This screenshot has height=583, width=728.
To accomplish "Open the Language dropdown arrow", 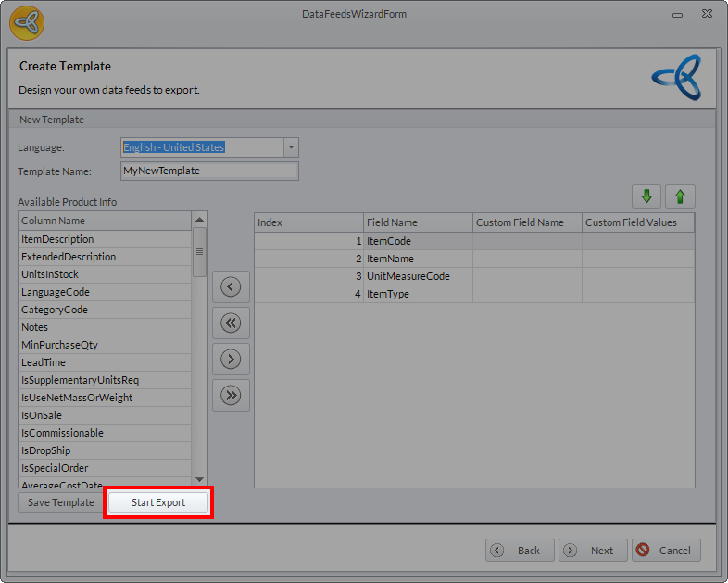I will [x=291, y=147].
